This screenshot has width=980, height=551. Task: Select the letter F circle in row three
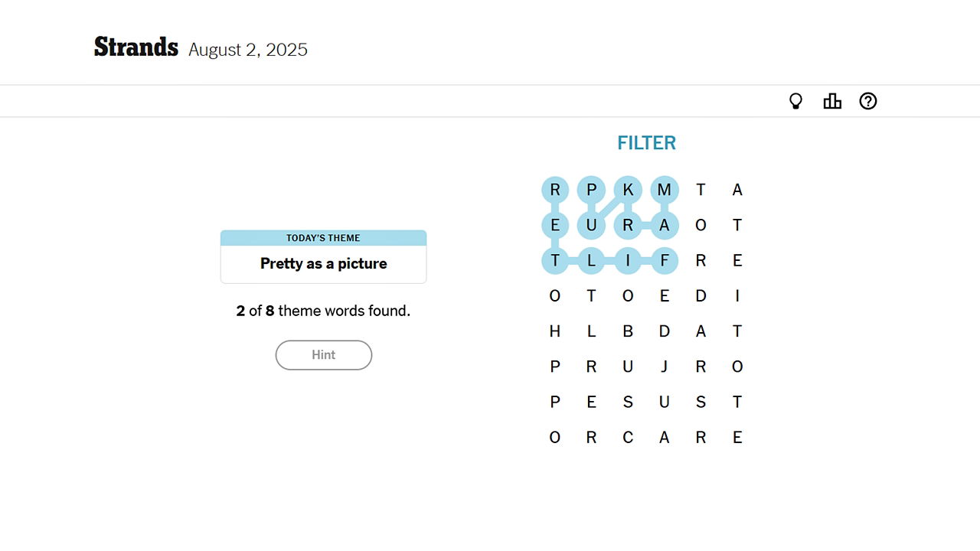[x=665, y=260]
